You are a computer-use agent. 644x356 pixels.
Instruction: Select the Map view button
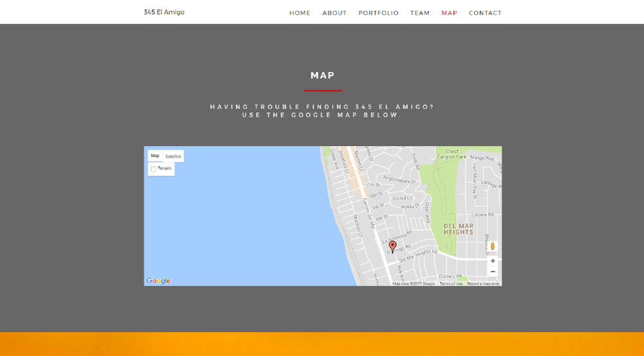tap(155, 156)
